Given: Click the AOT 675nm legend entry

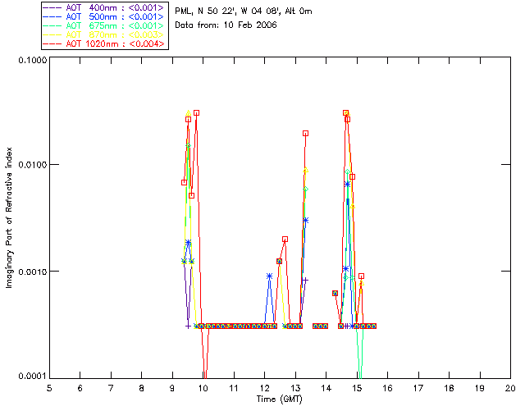Looking at the screenshot, I should (x=104, y=25).
